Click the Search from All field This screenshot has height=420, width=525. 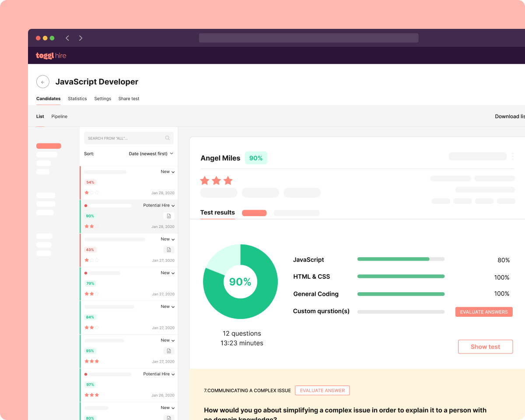click(x=129, y=138)
